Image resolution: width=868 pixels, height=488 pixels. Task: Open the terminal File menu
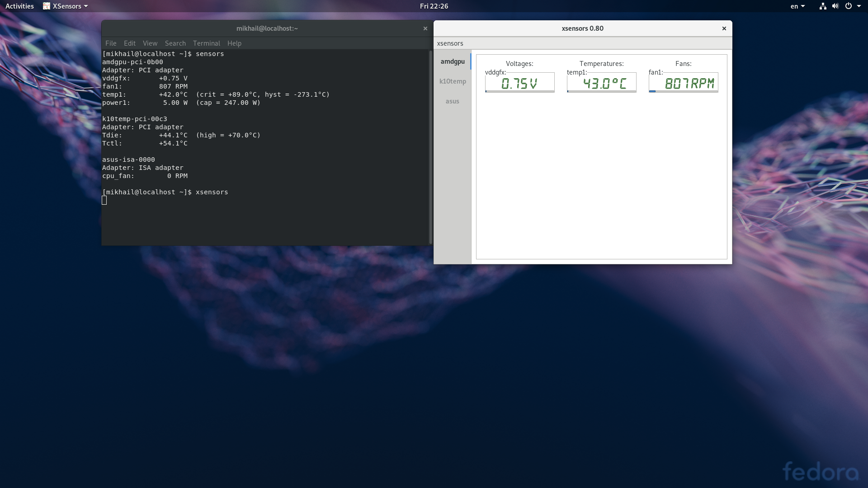(111, 43)
